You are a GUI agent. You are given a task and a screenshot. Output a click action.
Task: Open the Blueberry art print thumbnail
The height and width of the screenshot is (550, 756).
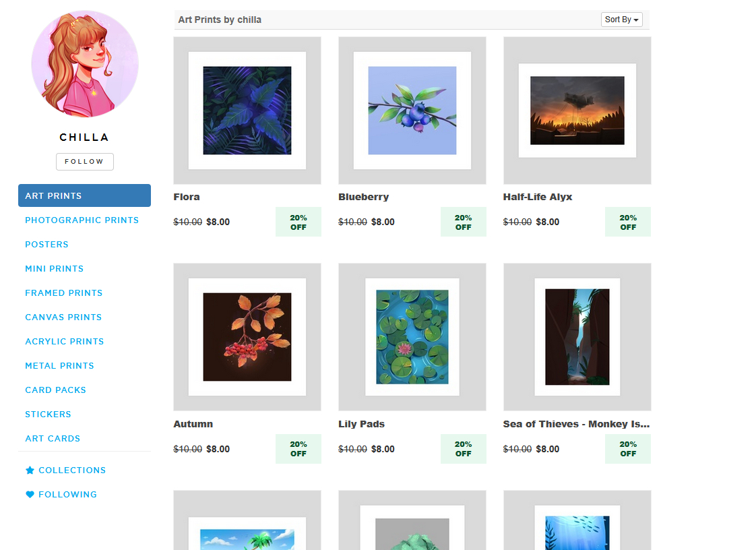[x=412, y=111]
